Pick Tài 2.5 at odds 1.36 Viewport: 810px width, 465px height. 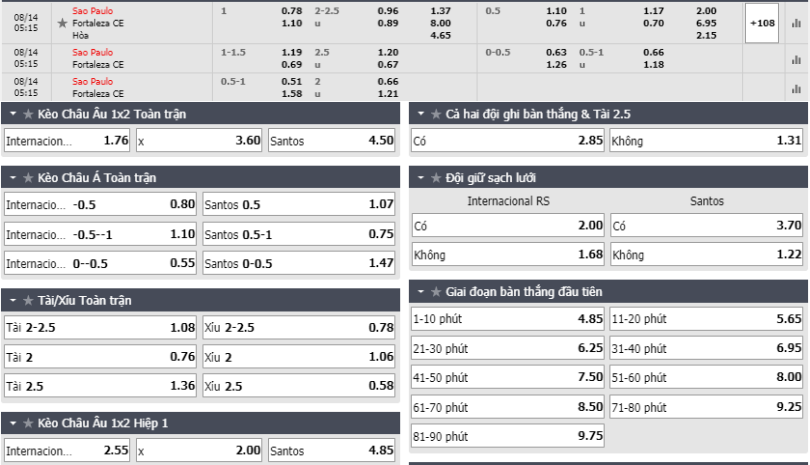(x=100, y=386)
